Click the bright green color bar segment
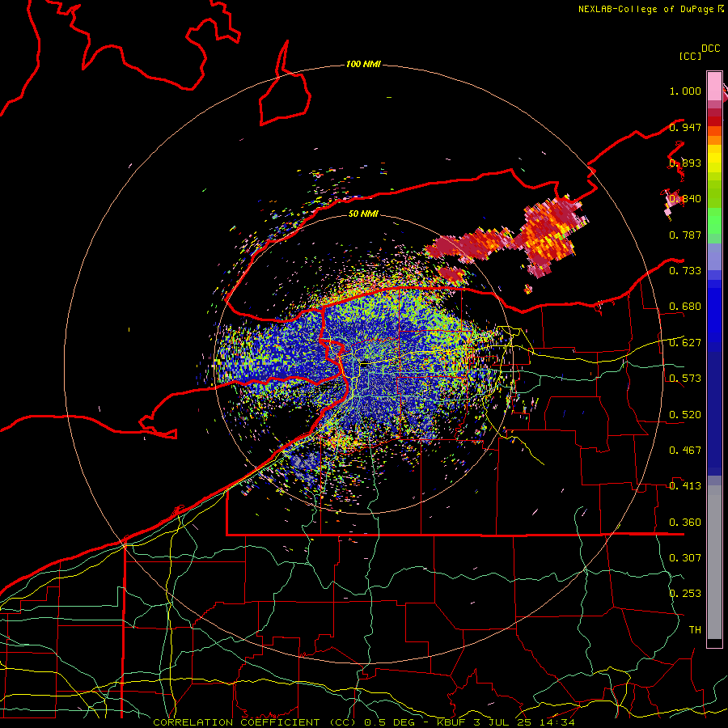 click(714, 221)
